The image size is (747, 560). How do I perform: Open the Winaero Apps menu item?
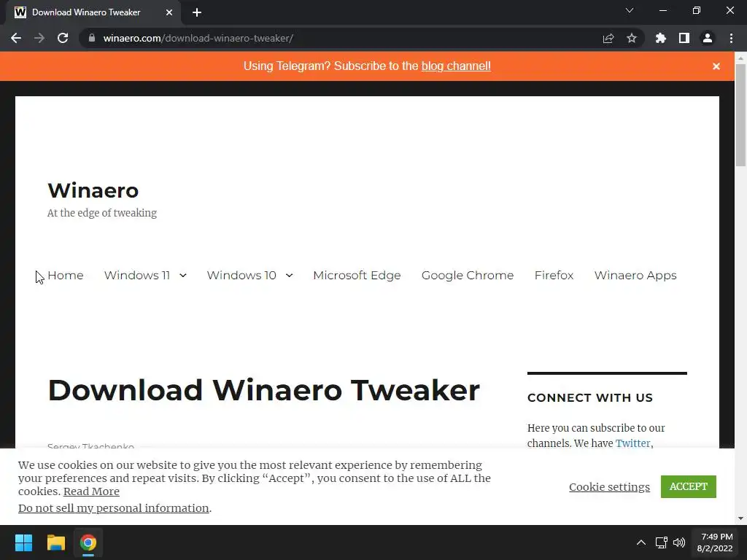click(635, 275)
